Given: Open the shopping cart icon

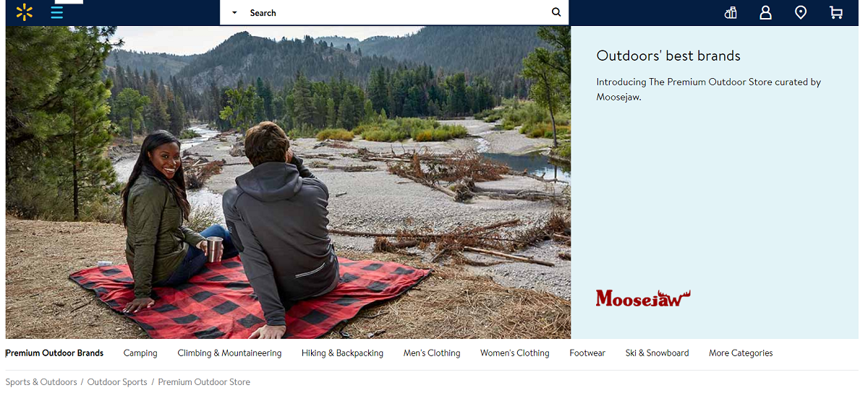Looking at the screenshot, I should click(x=836, y=12).
